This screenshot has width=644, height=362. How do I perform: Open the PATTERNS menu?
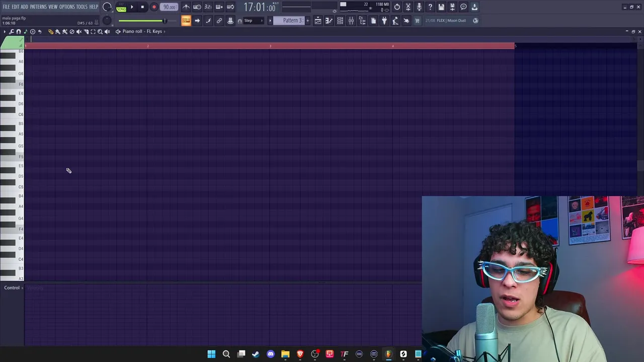point(38,7)
